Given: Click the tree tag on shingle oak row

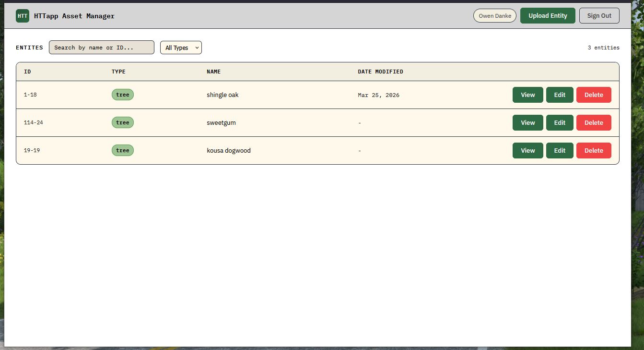Looking at the screenshot, I should [x=123, y=95].
